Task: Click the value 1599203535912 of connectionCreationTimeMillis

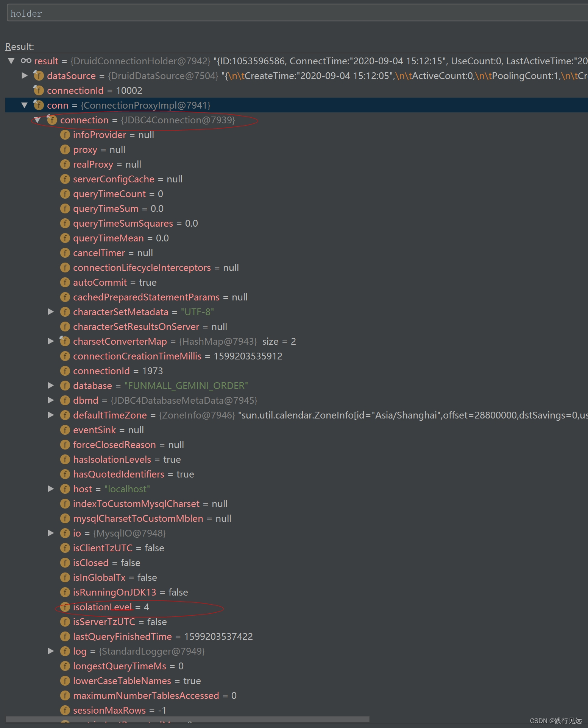Action: [248, 356]
